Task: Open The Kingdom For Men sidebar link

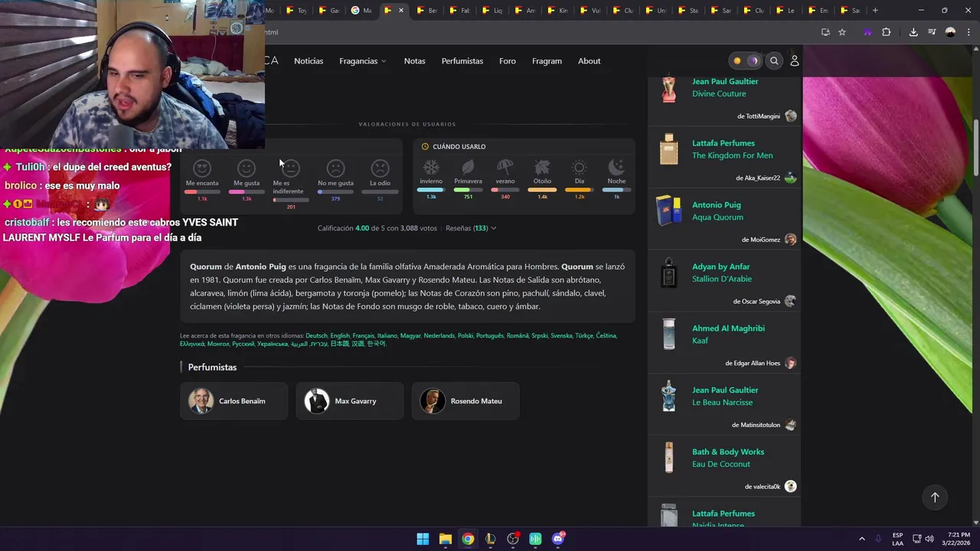Action: click(x=733, y=155)
